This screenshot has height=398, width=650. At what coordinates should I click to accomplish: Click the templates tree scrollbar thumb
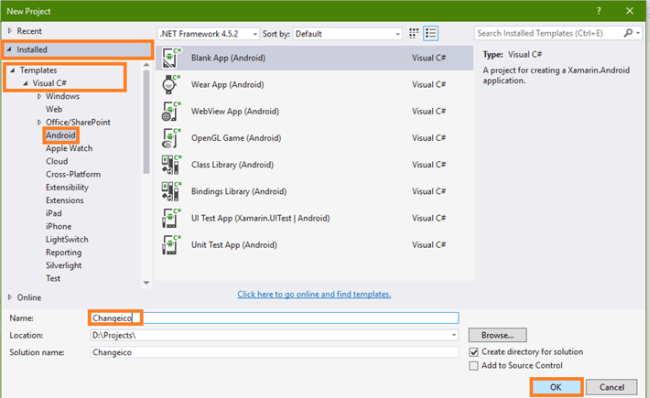(146, 122)
